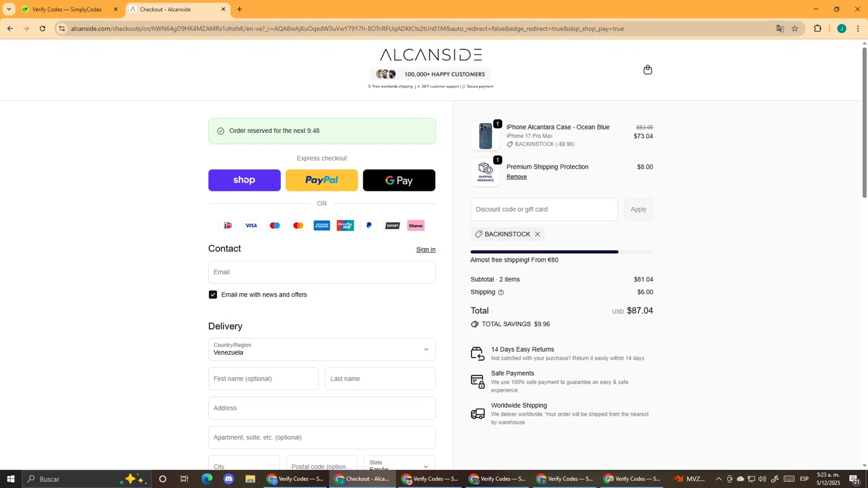The height and width of the screenshot is (488, 868).
Task: Focus the Last name field
Action: tap(380, 379)
